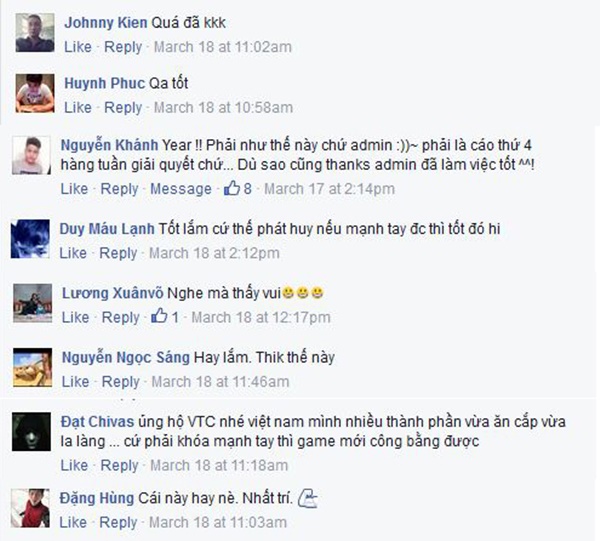Open Johnny Kien's profile picture

pyautogui.click(x=35, y=33)
